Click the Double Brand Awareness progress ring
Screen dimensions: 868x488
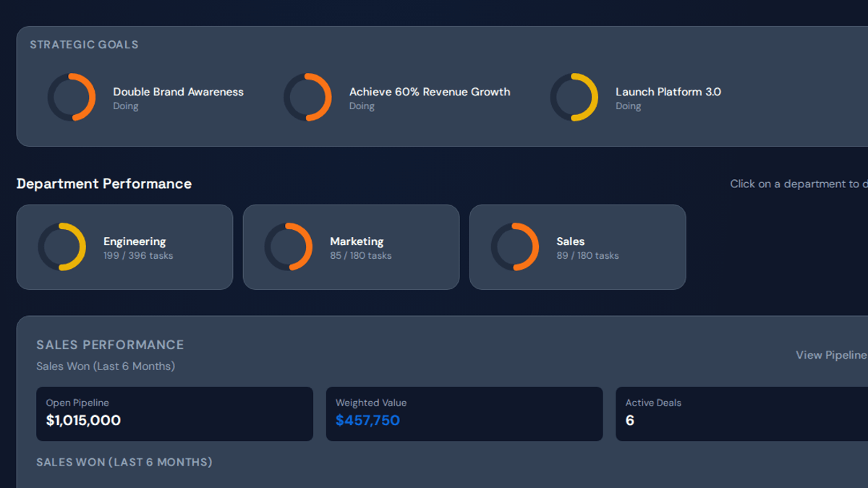click(x=72, y=98)
